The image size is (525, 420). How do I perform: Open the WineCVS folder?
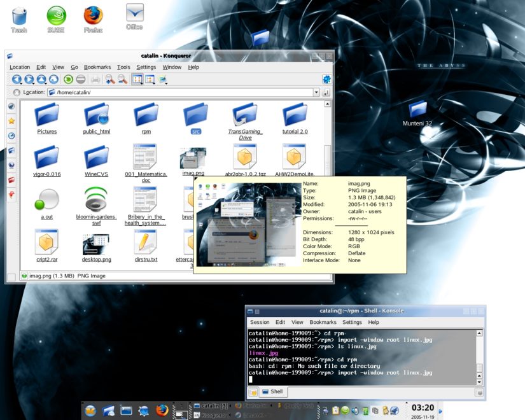click(x=97, y=161)
